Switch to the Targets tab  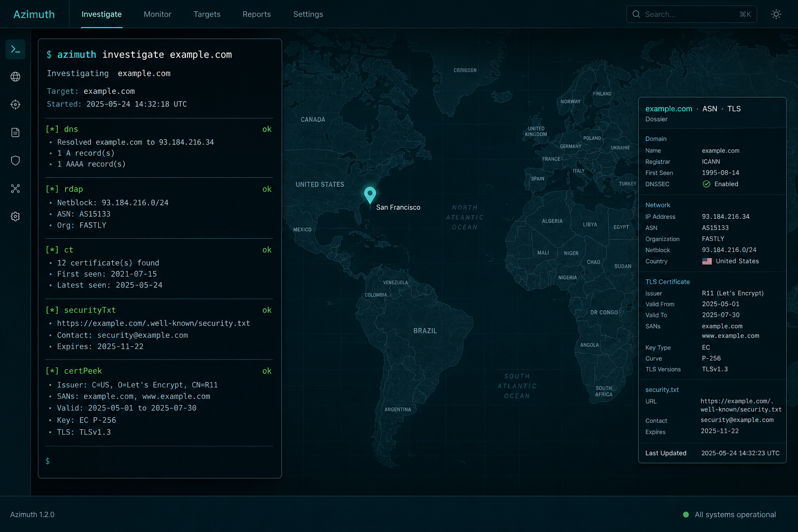pos(207,14)
